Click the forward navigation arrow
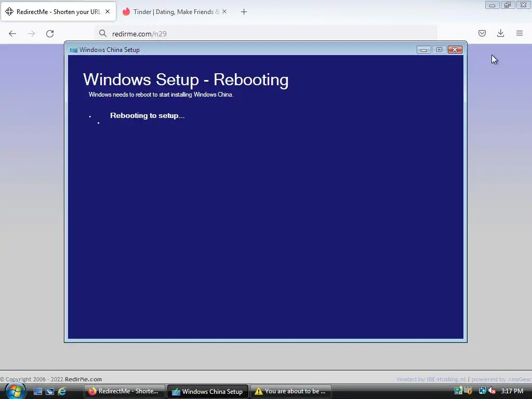Image resolution: width=532 pixels, height=399 pixels. pyautogui.click(x=31, y=34)
